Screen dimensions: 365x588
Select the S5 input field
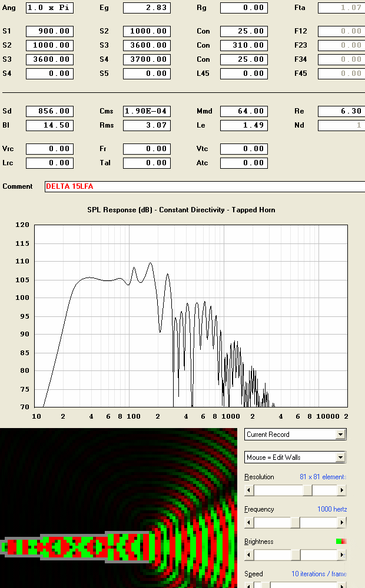pyautogui.click(x=147, y=73)
